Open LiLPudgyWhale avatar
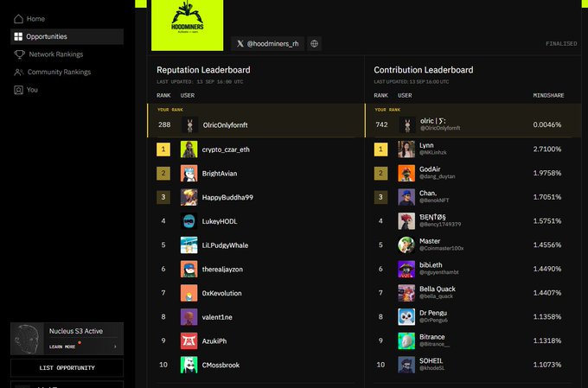This screenshot has width=588, height=388. (189, 245)
